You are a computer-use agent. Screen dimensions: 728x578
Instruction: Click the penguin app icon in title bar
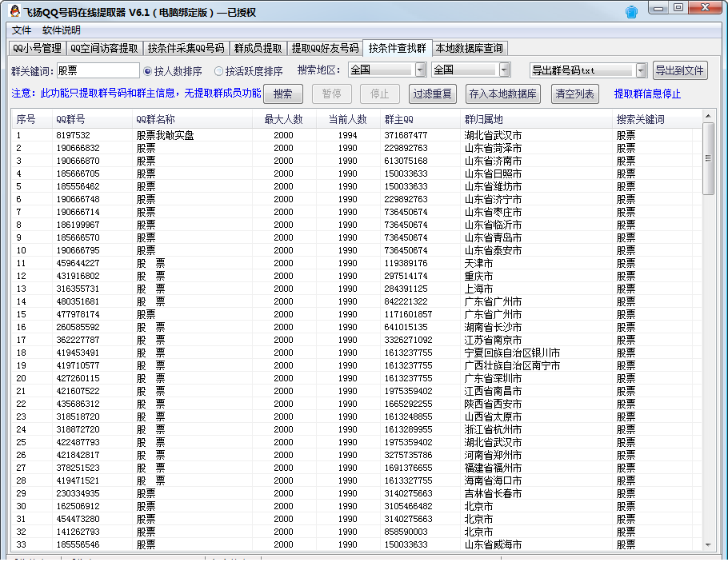coord(15,11)
